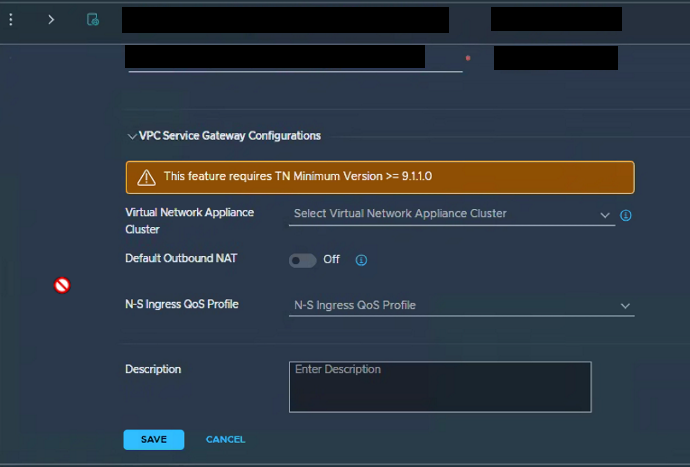Enable the Default Outbound NAT toggle
The height and width of the screenshot is (467, 690).
302,260
